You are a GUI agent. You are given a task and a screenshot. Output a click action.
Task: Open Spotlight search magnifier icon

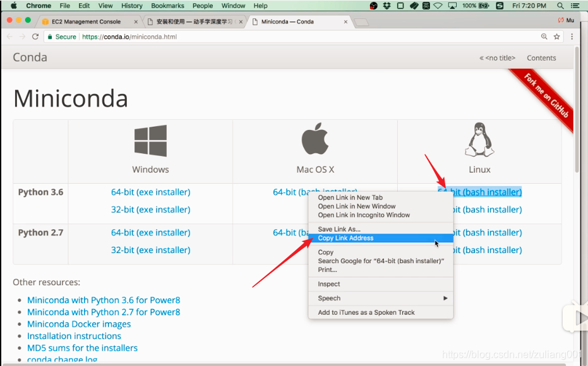(x=560, y=6)
